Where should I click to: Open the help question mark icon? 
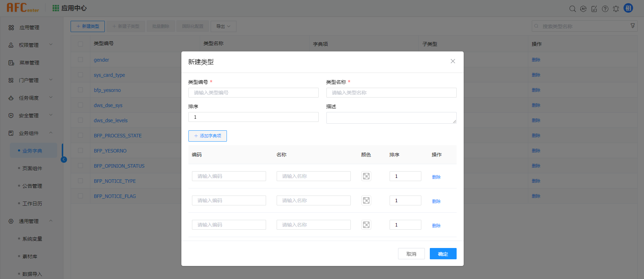coord(605,9)
